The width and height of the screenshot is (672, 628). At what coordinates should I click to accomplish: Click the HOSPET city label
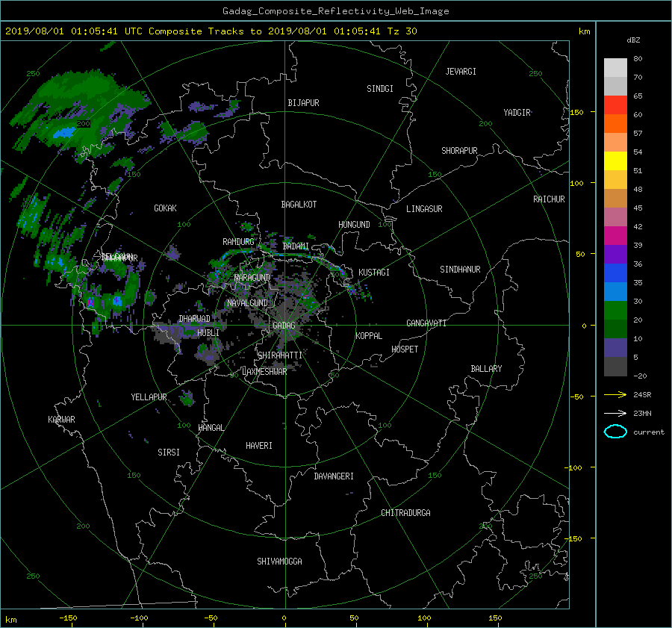(x=405, y=349)
